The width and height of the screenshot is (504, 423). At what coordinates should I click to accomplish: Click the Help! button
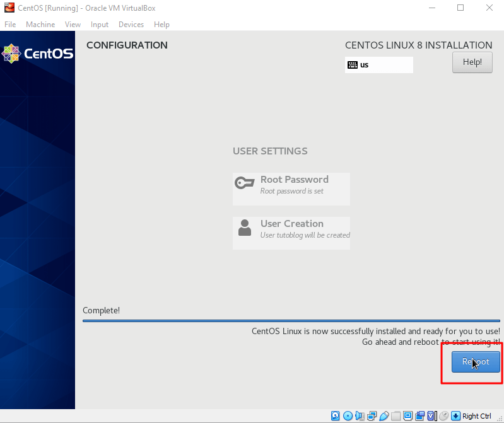click(472, 62)
